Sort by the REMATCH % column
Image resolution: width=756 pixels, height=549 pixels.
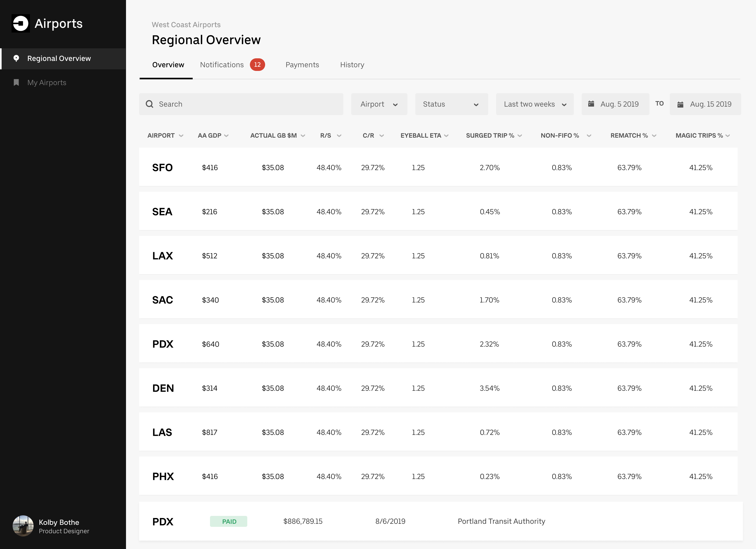[633, 136]
